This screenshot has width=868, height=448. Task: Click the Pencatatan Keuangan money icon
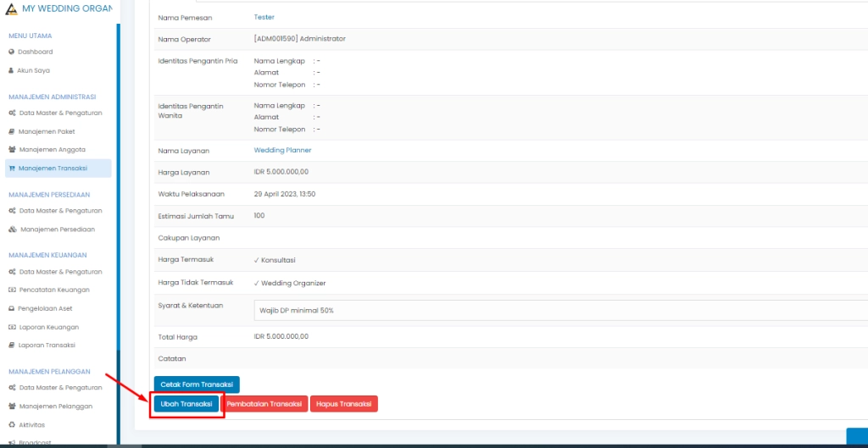click(12, 290)
